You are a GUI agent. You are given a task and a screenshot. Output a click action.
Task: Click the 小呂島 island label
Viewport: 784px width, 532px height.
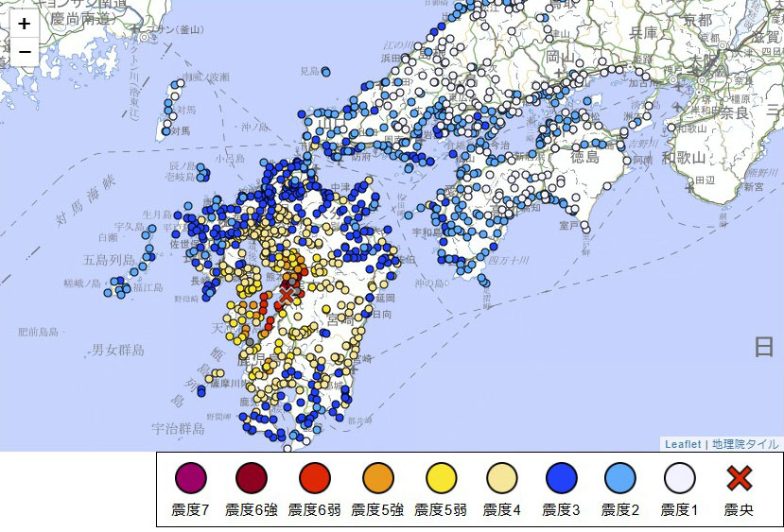pyautogui.click(x=230, y=159)
